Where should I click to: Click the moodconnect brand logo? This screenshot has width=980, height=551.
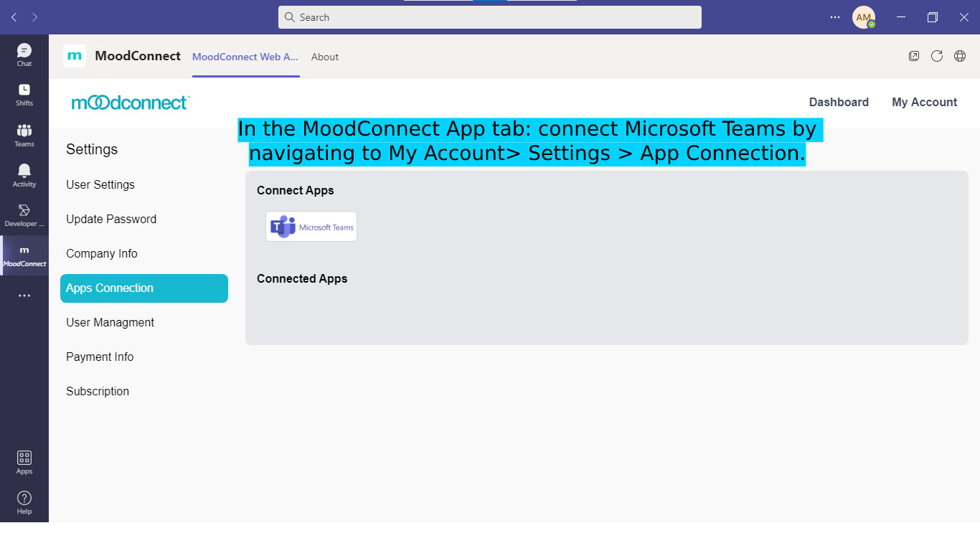click(x=131, y=103)
